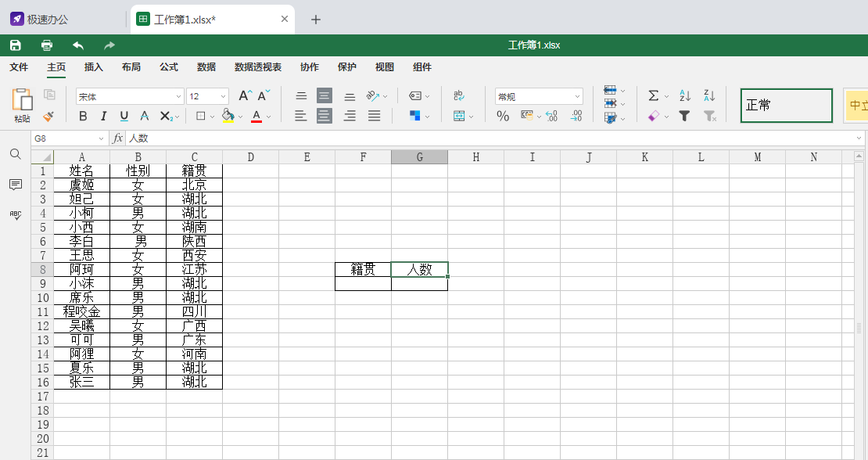The image size is (868, 460).
Task: Copy selection with the copy icon
Action: pyautogui.click(x=49, y=95)
